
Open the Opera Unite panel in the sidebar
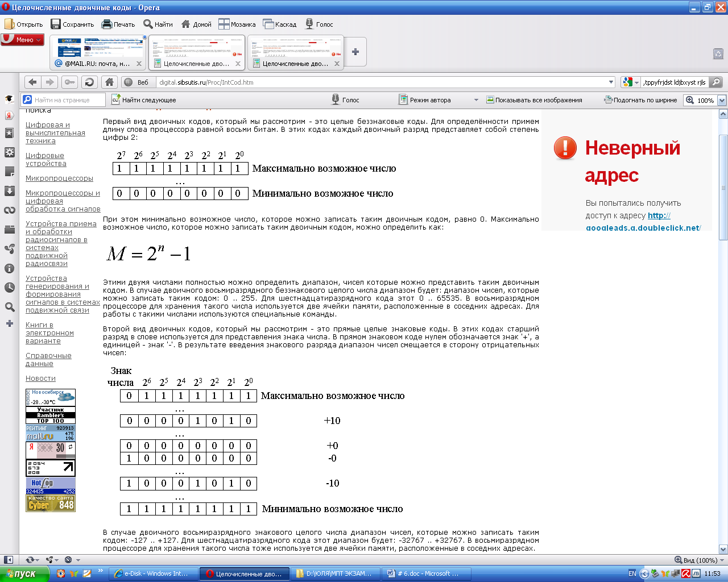tap(10, 249)
